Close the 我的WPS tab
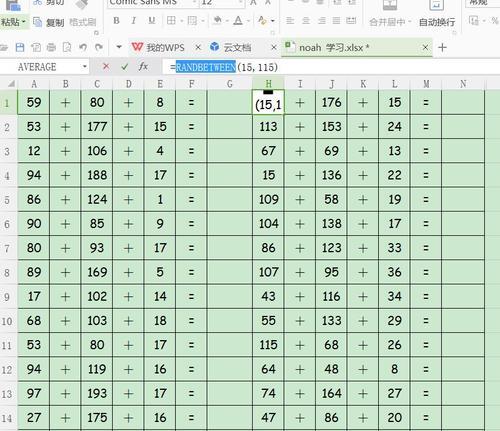The image size is (500, 431). click(198, 47)
